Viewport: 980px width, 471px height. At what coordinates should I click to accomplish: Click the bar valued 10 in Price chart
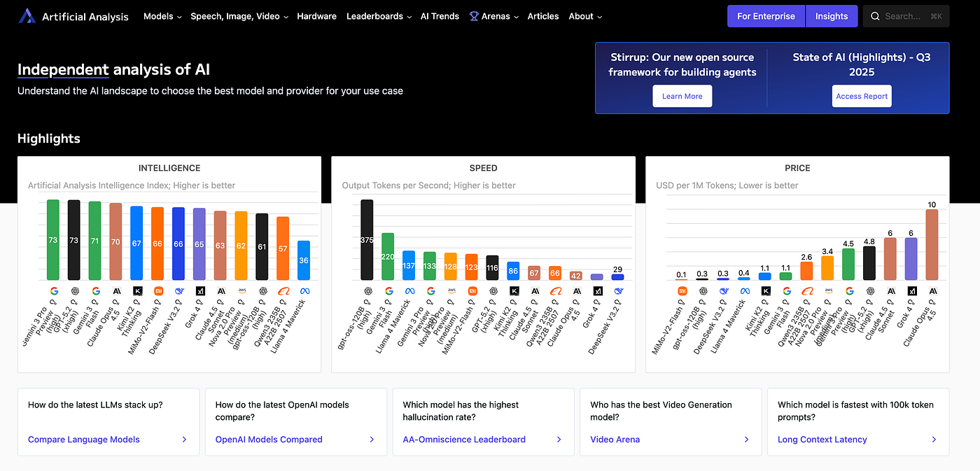pos(932,245)
